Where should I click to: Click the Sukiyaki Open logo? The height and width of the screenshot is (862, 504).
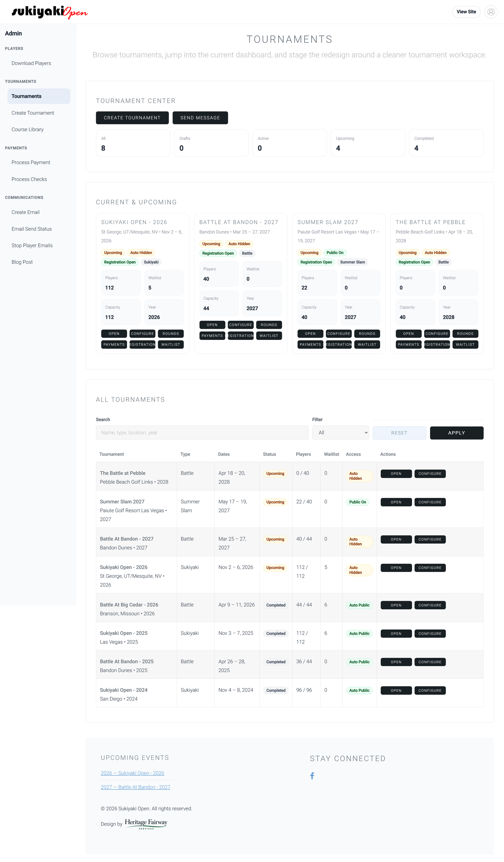coord(50,12)
